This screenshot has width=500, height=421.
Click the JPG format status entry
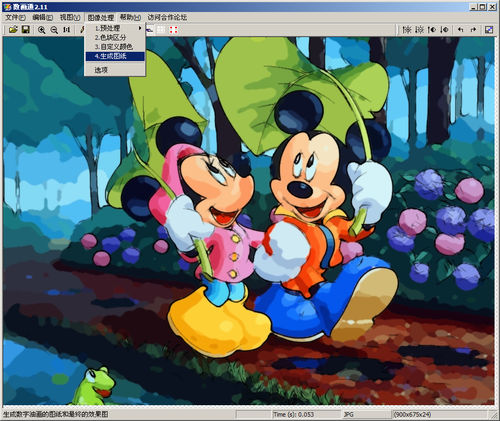pyautogui.click(x=348, y=414)
